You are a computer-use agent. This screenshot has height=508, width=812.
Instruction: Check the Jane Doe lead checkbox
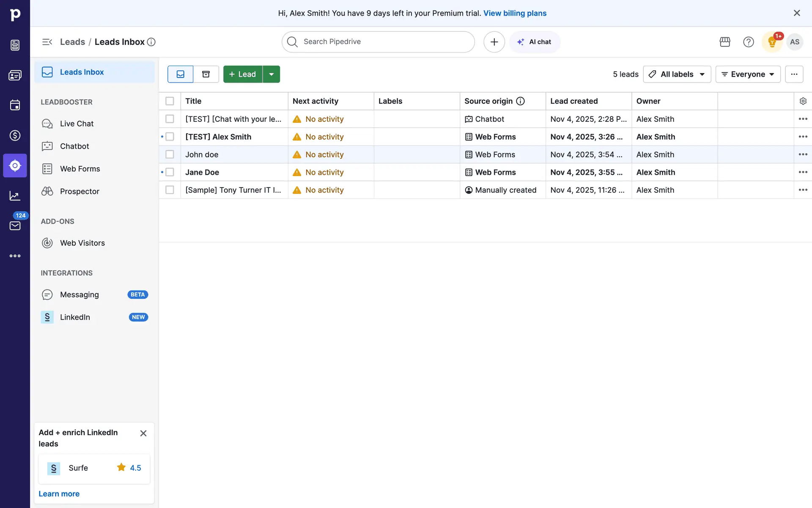[x=170, y=172]
